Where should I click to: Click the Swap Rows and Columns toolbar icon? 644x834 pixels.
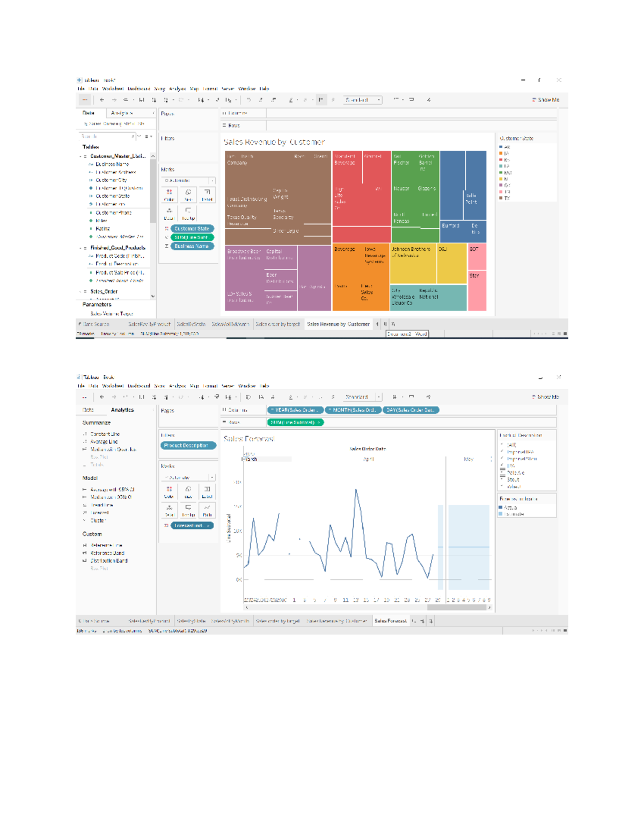pos(201,100)
